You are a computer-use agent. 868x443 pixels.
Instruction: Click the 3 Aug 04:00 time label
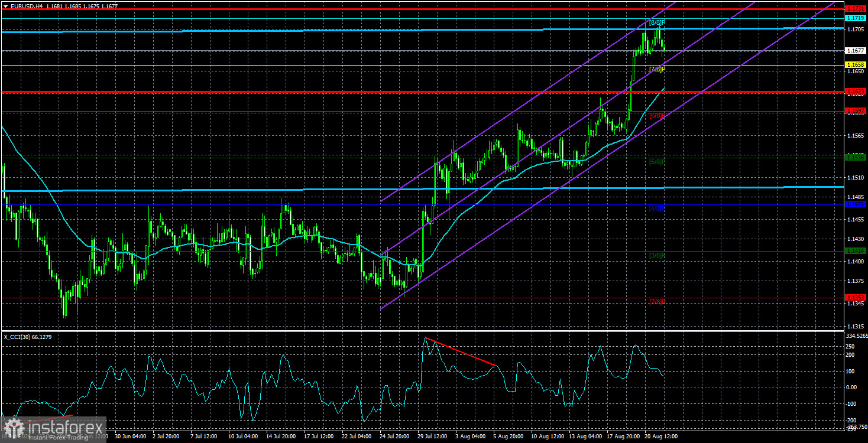pos(471,437)
